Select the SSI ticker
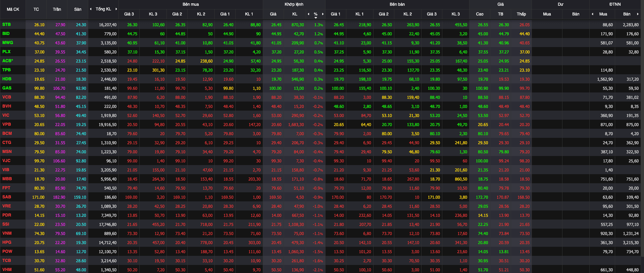This screenshot has height=273, width=644. (x=6, y=224)
